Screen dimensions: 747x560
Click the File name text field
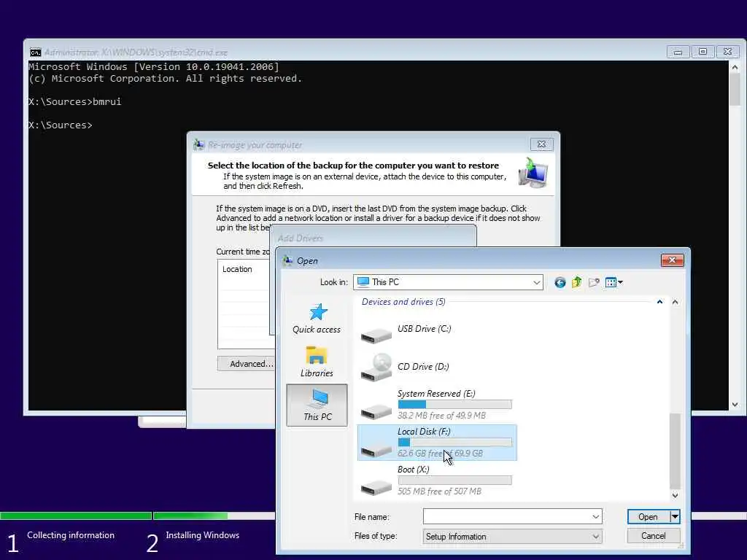[508, 517]
